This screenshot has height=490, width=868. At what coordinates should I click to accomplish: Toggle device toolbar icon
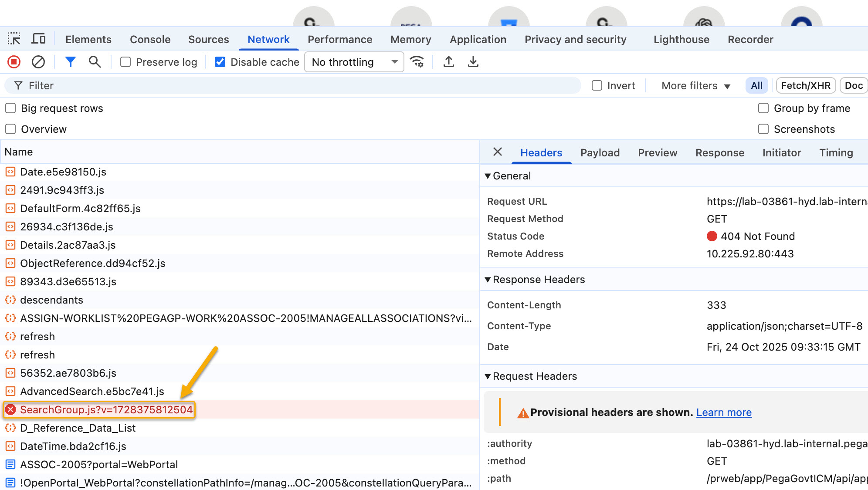(38, 39)
